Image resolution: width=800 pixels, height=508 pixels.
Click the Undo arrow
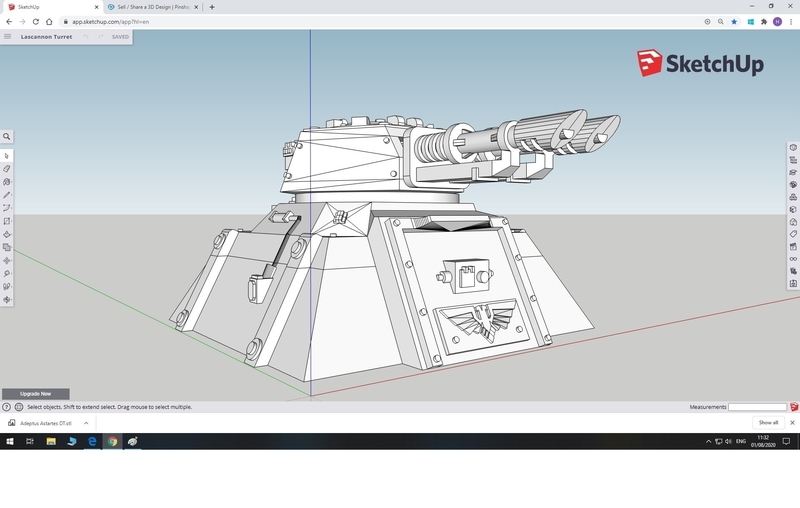click(86, 37)
